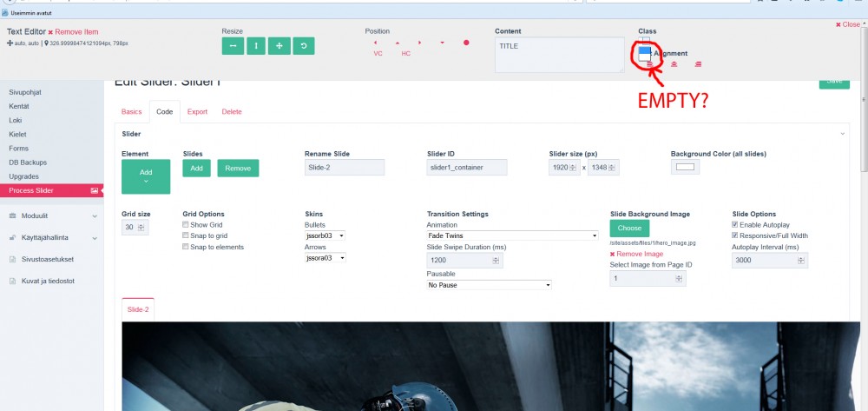Open Kielet in sidebar
The width and height of the screenshot is (868, 411).
tap(17, 134)
